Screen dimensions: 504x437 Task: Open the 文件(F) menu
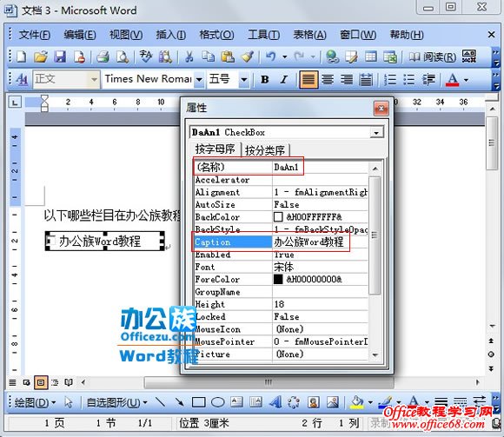pyautogui.click(x=35, y=35)
